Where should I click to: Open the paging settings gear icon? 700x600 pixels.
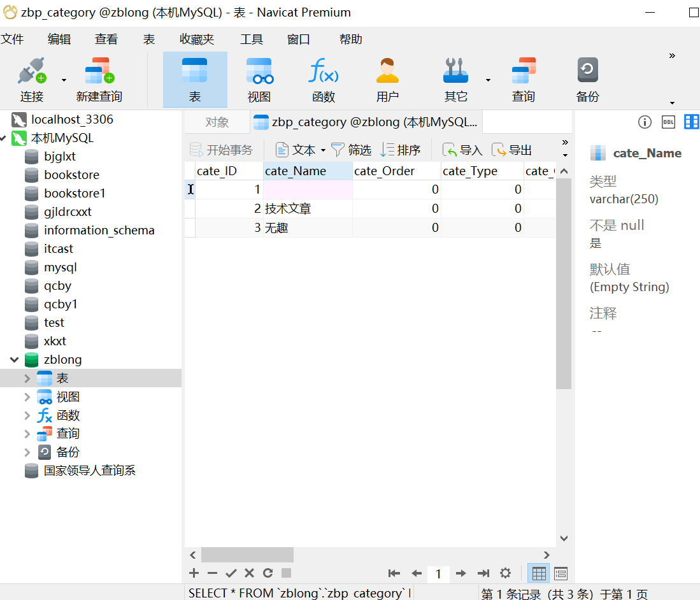505,573
